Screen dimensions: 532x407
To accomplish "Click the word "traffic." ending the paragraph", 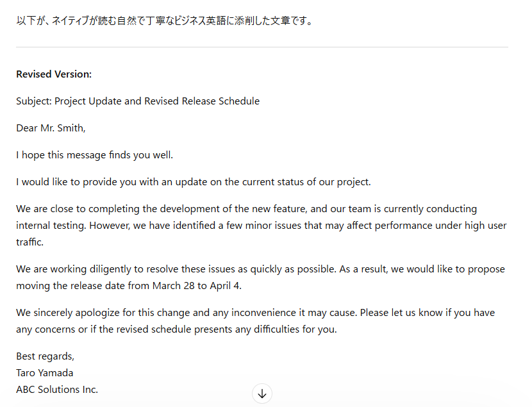I will pos(31,242).
